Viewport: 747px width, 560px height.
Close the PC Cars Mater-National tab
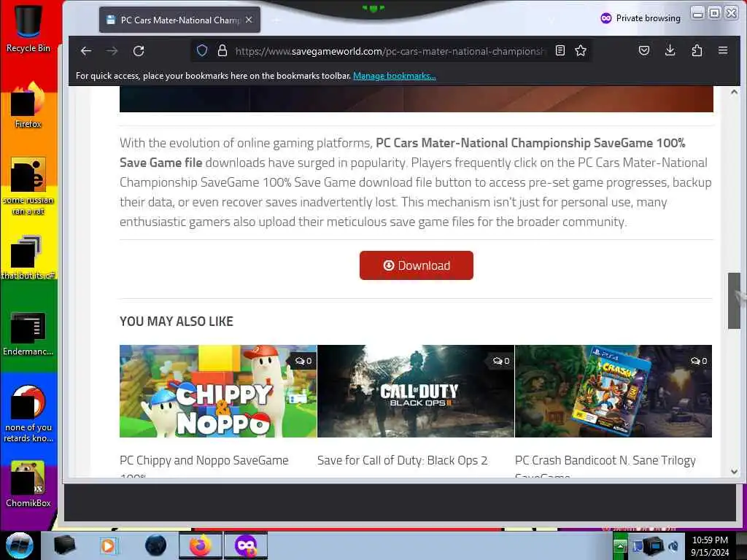click(x=249, y=20)
